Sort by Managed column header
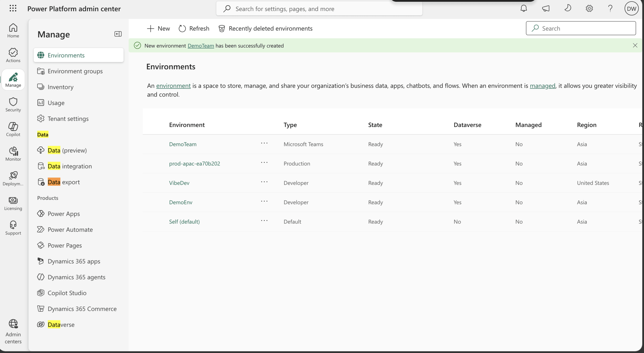644x353 pixels. 528,125
